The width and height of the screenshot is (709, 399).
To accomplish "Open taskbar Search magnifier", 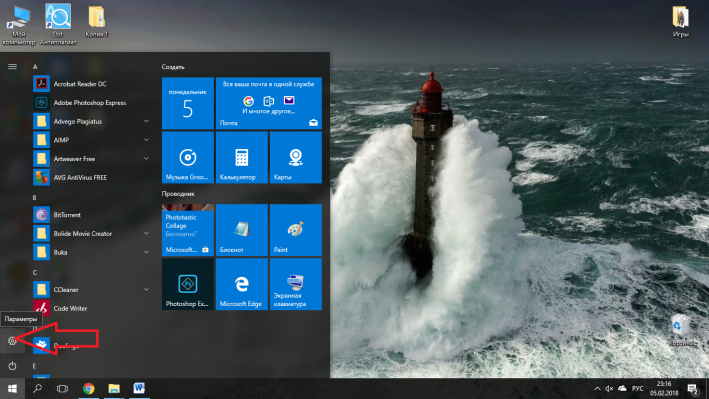I will pos(38,389).
